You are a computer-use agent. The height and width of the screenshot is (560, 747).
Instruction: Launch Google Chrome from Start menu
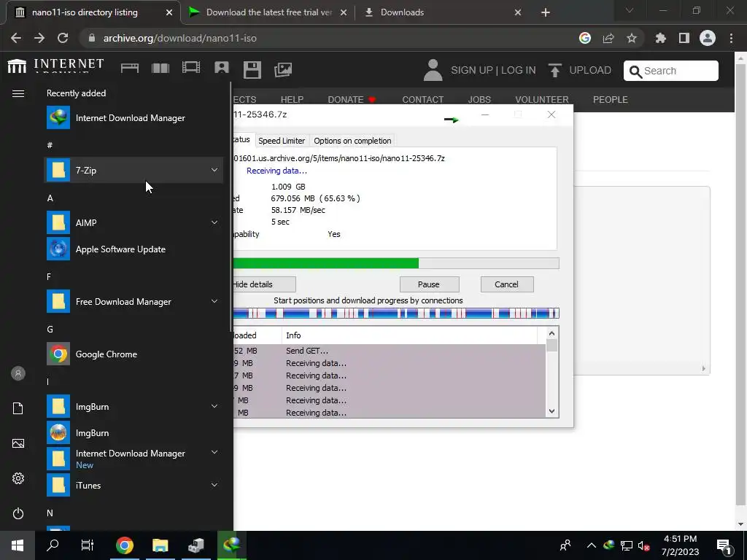pos(133,354)
